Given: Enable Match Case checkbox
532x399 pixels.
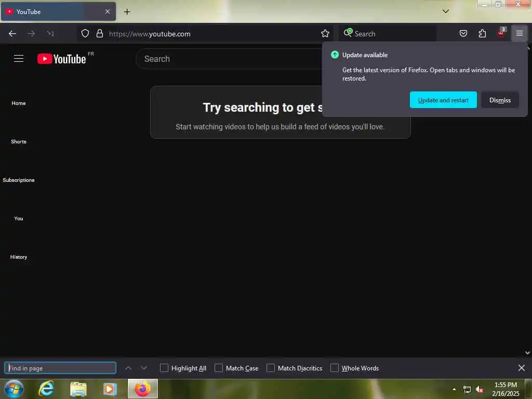Looking at the screenshot, I should pos(219,368).
